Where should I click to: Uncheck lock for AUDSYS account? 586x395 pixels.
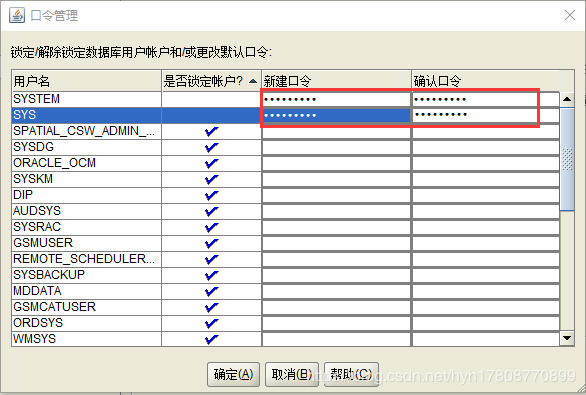212,212
